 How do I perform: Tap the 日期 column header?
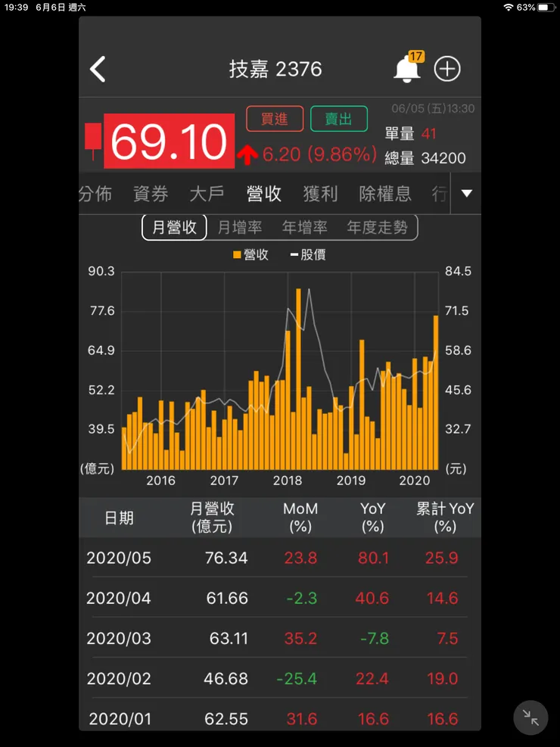[x=119, y=518]
